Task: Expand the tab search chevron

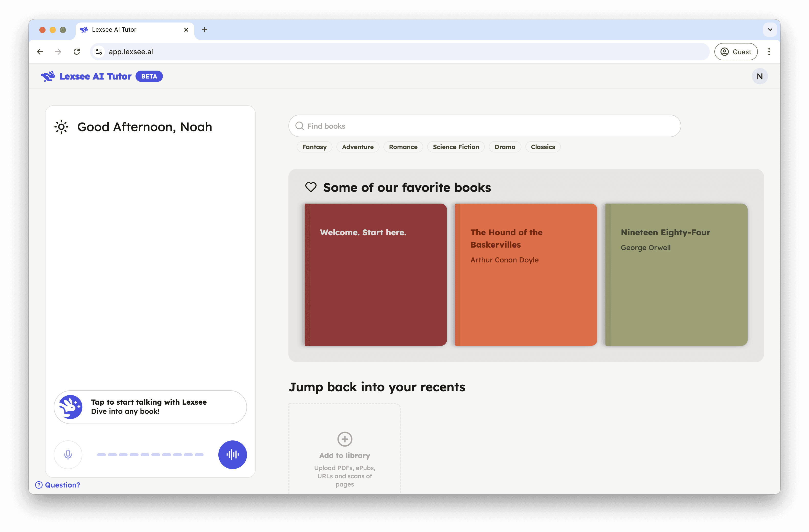Action: 770,30
